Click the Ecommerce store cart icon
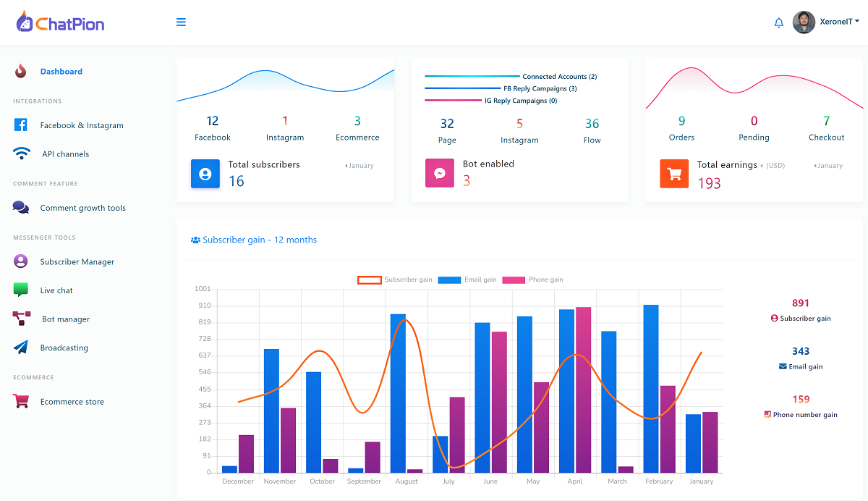The height and width of the screenshot is (501, 868). pos(21,401)
